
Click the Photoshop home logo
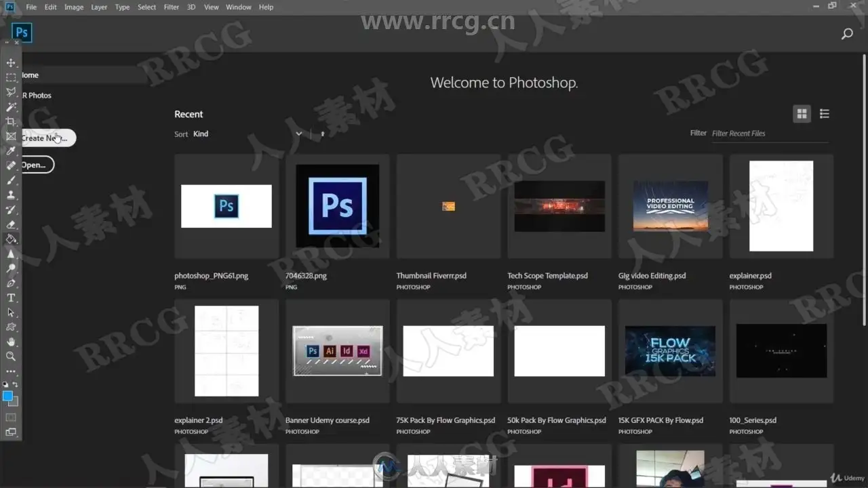point(22,32)
